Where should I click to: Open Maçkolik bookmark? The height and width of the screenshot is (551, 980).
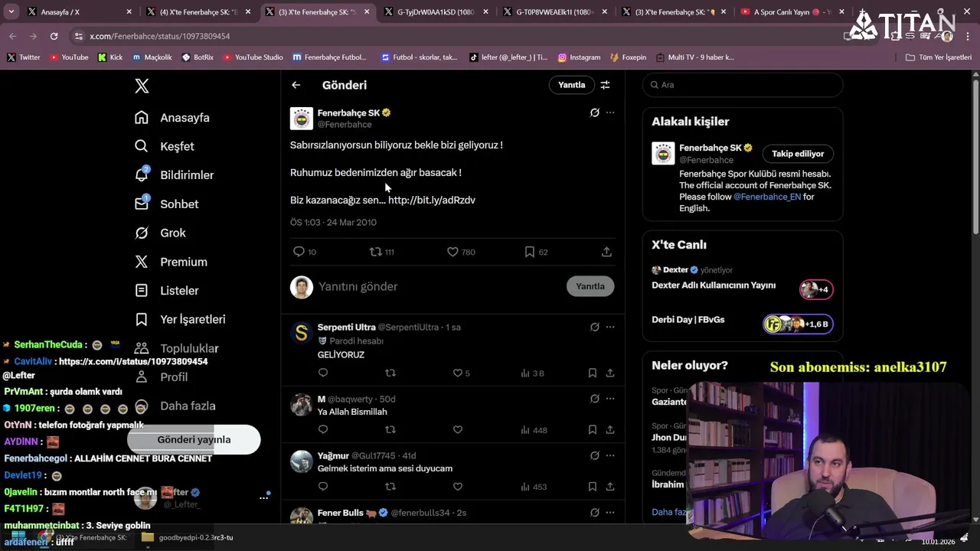152,57
